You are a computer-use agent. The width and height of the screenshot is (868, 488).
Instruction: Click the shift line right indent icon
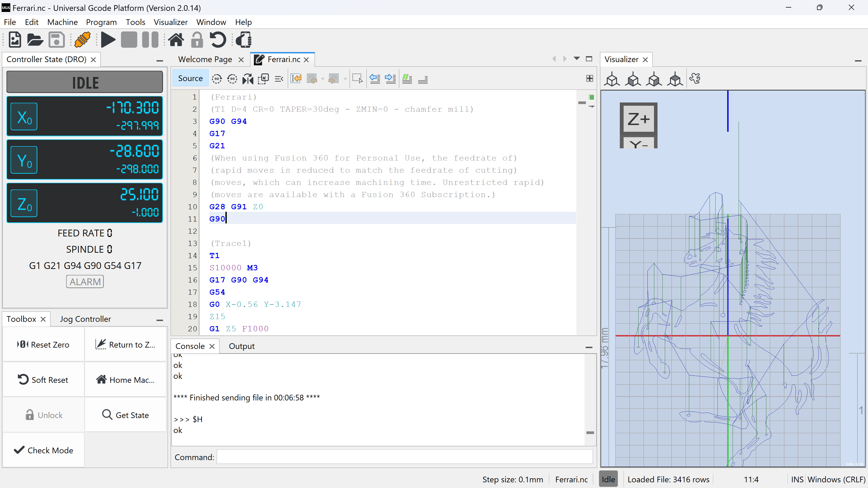click(390, 79)
